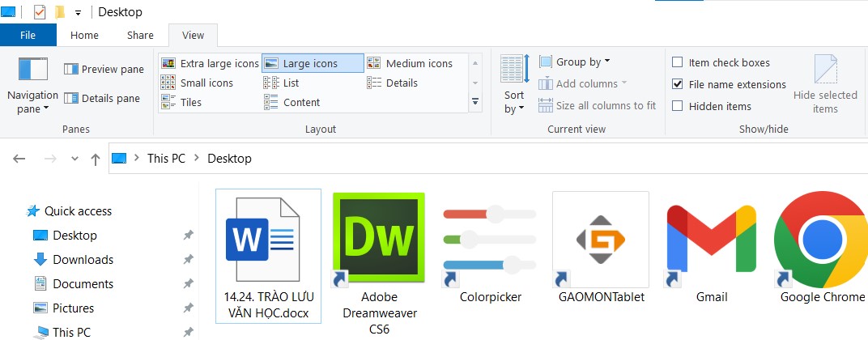Select the Colorpicker shortcut icon
This screenshot has height=340, width=868.
(490, 240)
